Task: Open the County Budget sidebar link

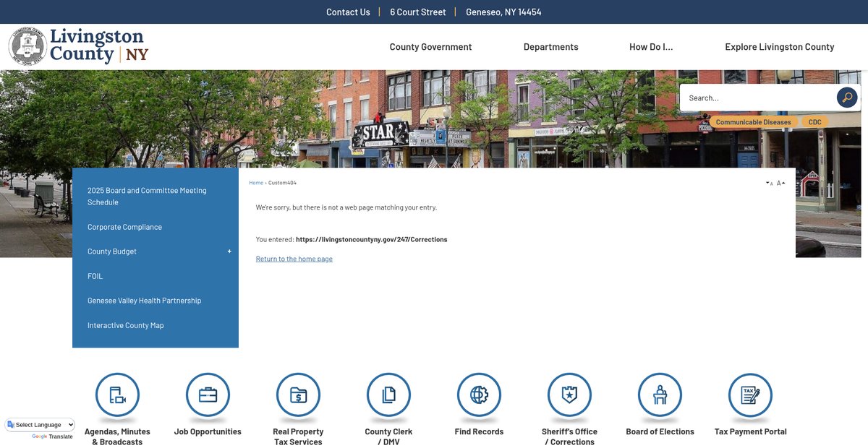Action: (112, 251)
